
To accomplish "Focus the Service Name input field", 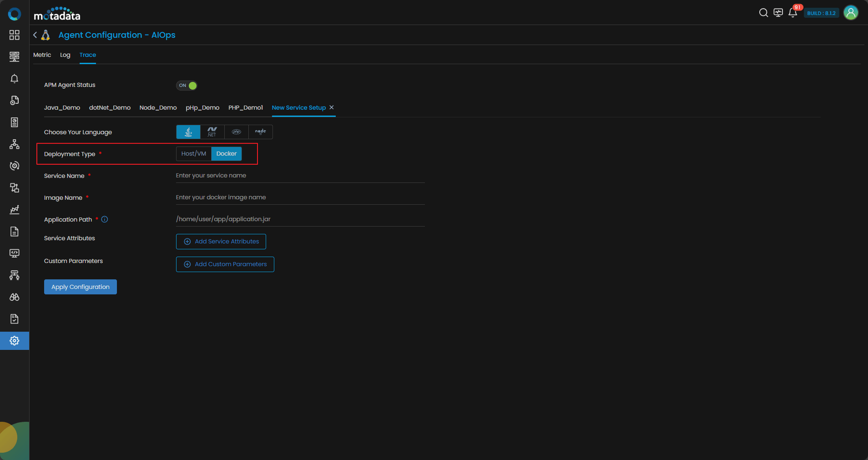I will (300, 176).
